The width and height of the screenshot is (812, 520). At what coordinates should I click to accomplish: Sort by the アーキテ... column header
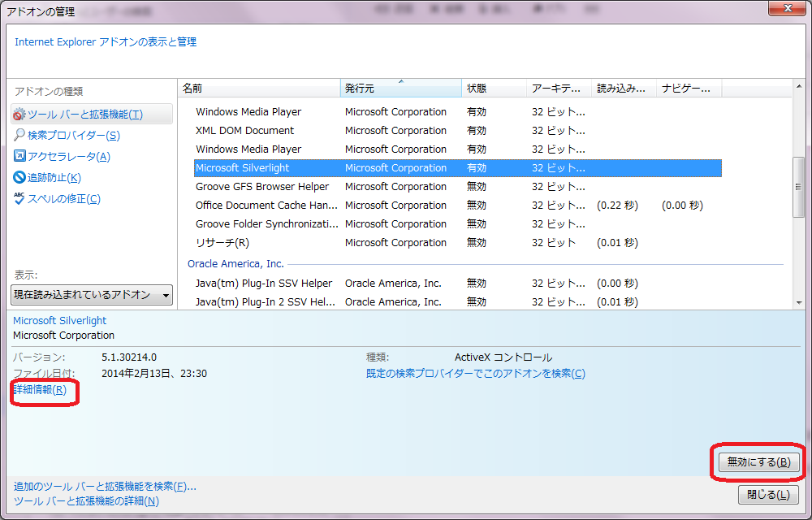click(559, 89)
